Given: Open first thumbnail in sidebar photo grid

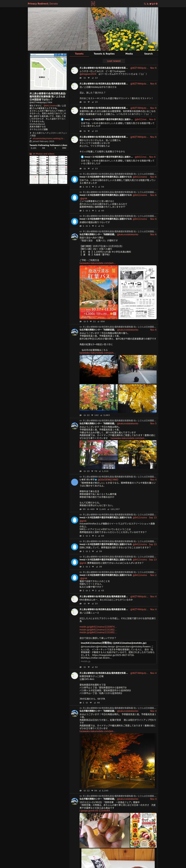Looking at the screenshot, I should point(34,160).
